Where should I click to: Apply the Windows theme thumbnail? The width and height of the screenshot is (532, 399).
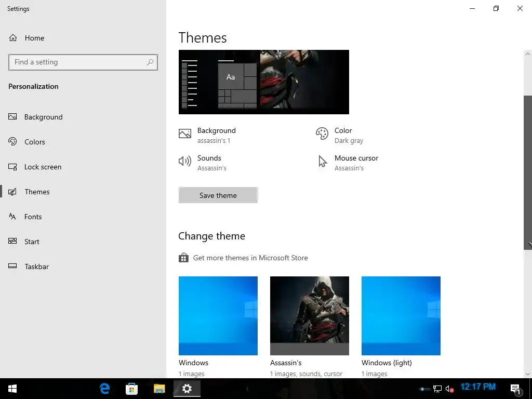pos(218,315)
